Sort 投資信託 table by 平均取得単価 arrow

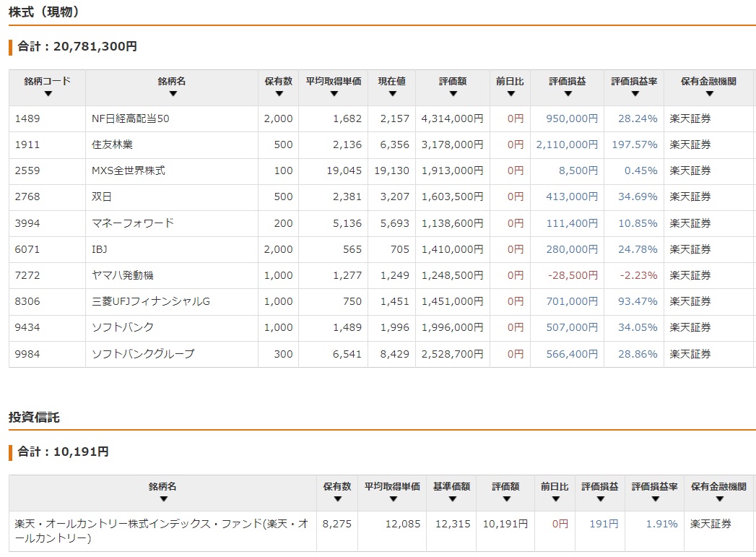(393, 499)
